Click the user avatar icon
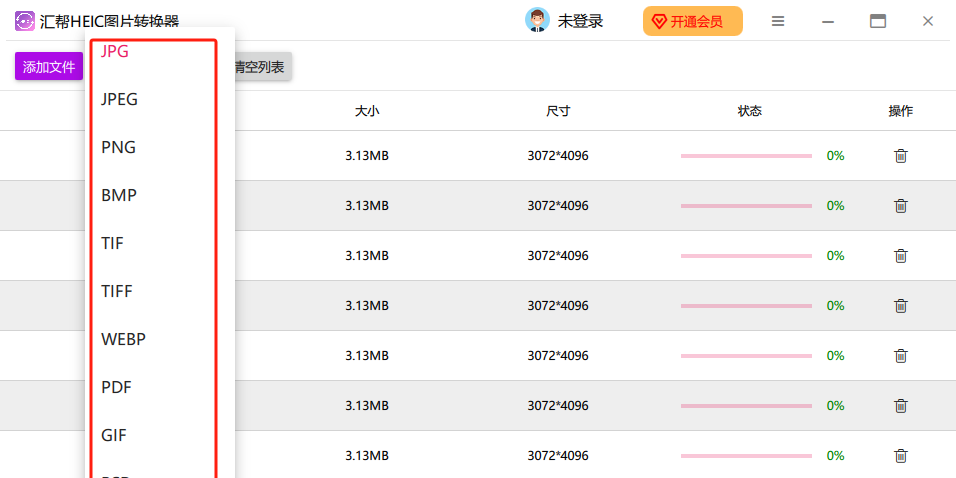 [x=537, y=21]
